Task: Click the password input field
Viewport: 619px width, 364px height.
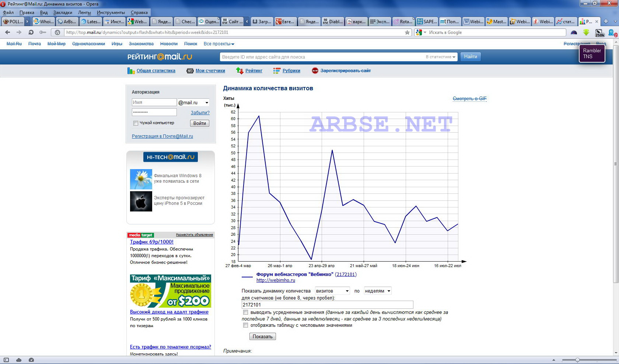Action: [x=154, y=112]
